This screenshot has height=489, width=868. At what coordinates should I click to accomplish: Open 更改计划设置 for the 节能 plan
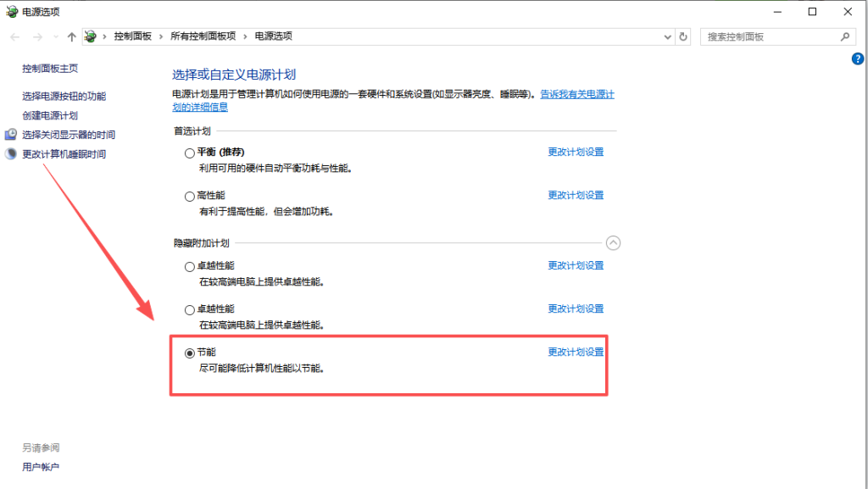click(x=576, y=352)
